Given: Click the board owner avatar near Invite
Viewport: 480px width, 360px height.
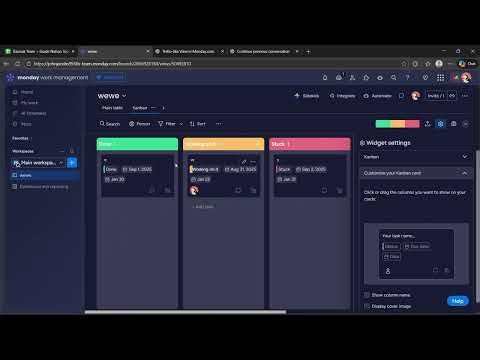Looking at the screenshot, I should 415,96.
